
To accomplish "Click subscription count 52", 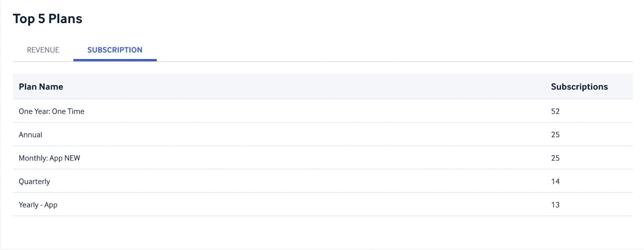I will (555, 111).
